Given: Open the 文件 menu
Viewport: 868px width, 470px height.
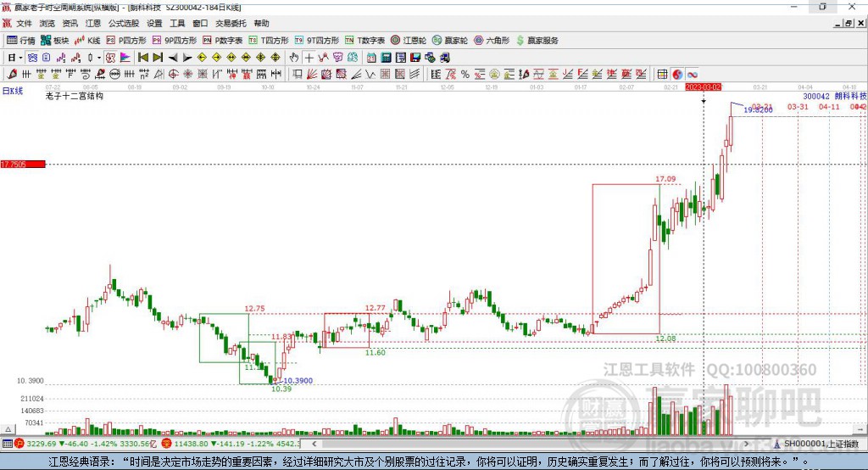Looking at the screenshot, I should coord(25,23).
